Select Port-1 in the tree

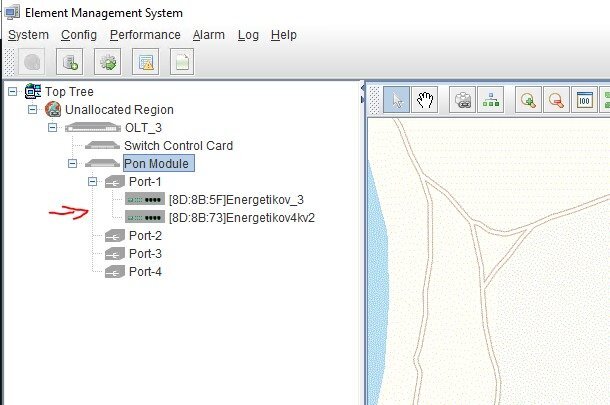(x=145, y=182)
